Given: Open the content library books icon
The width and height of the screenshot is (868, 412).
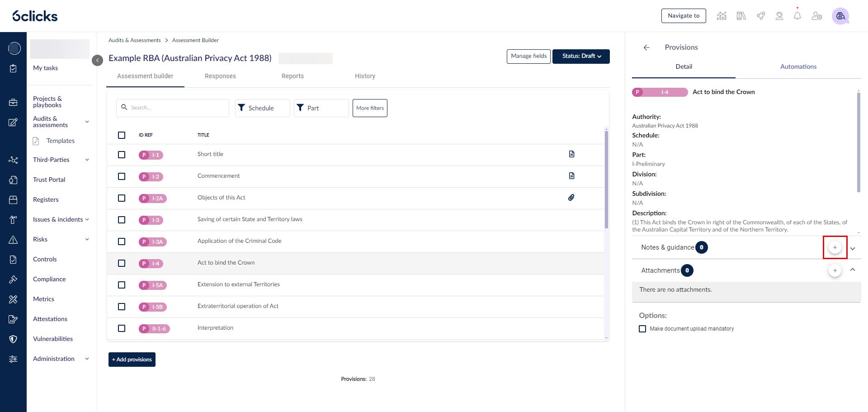Looking at the screenshot, I should 741,16.
